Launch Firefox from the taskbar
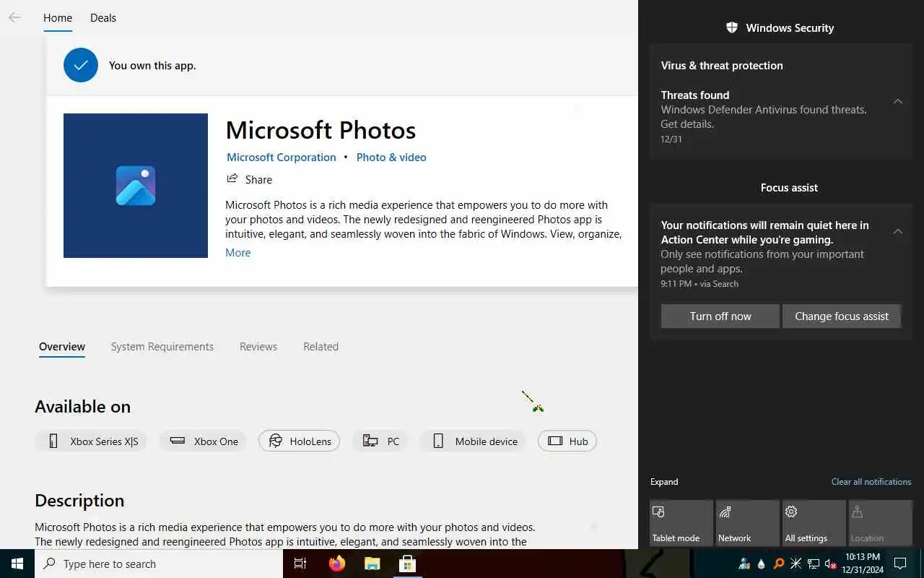Image resolution: width=924 pixels, height=578 pixels. point(337,564)
